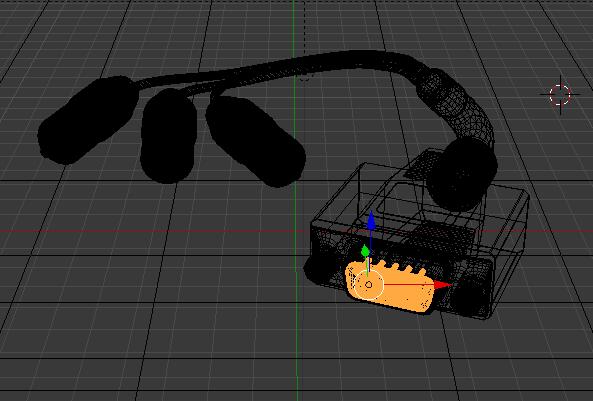Click the green Y-axis gizmo arrow
The image size is (593, 401).
(x=365, y=251)
